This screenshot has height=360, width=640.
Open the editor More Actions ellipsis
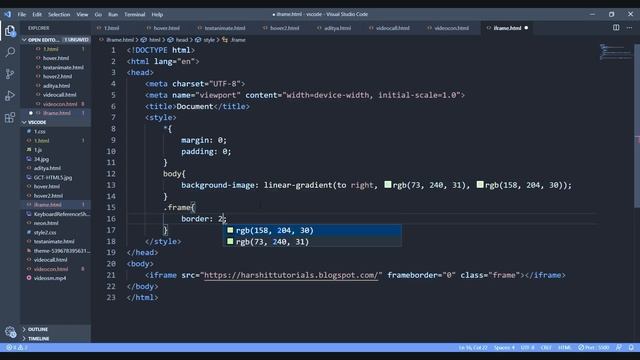tap(629, 28)
